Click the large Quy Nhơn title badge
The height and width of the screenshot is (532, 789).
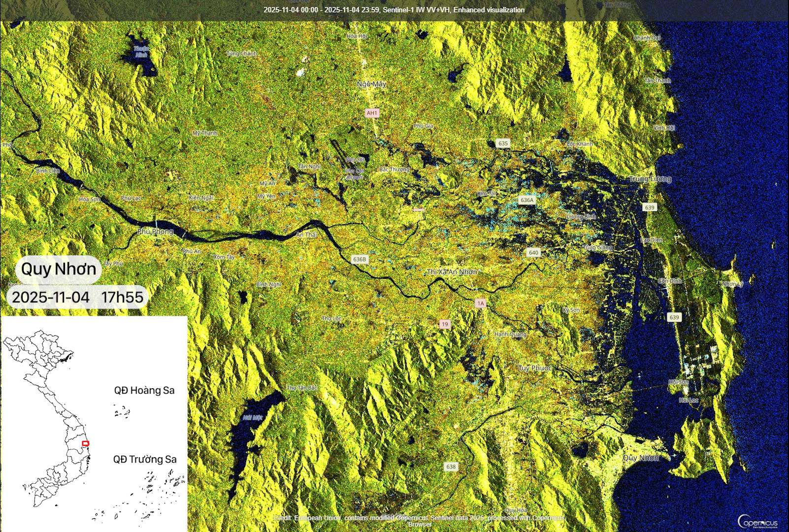click(59, 269)
